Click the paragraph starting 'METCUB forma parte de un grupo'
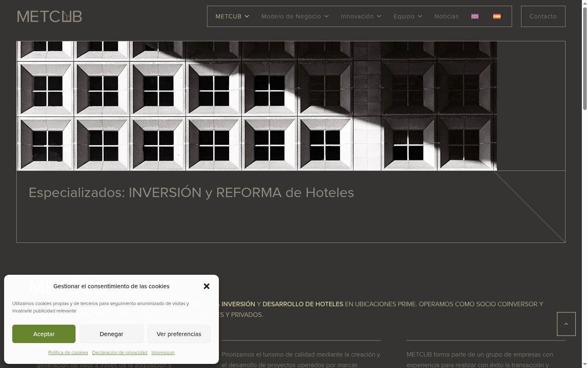The height and width of the screenshot is (368, 588). [x=486, y=359]
